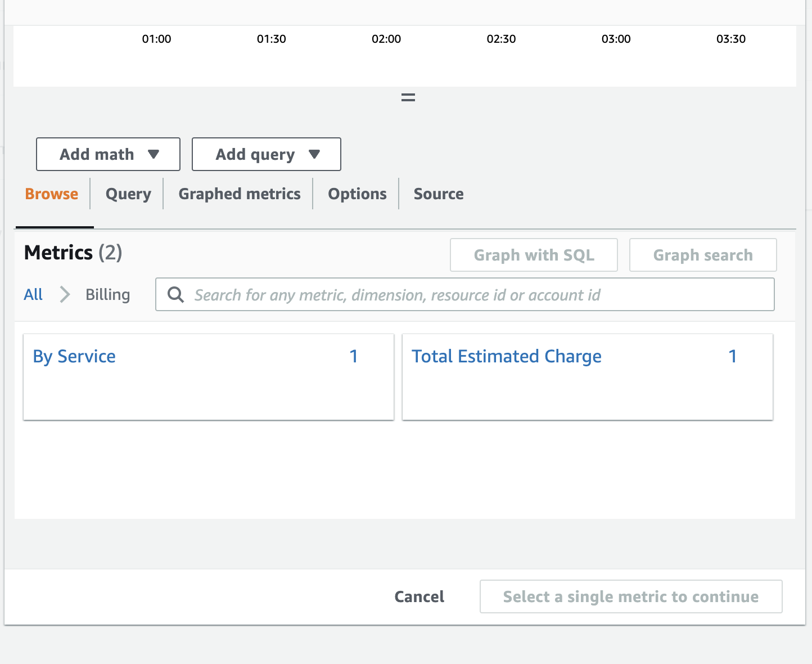Click the Billing breadcrumb label
Screen dimensions: 812x664
point(107,295)
